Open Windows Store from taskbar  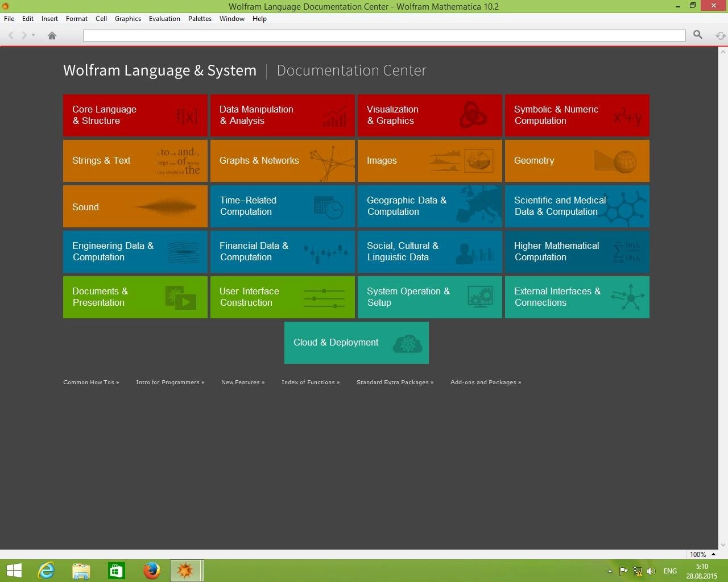pos(117,571)
